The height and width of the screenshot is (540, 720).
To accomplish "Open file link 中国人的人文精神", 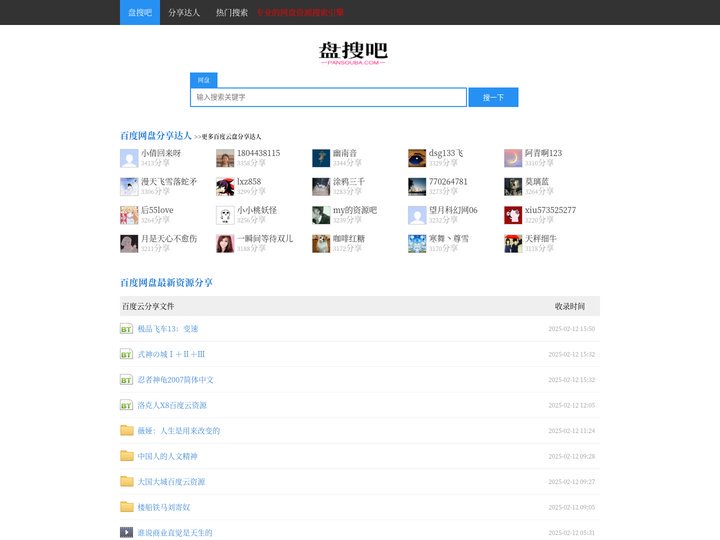I will [x=167, y=456].
